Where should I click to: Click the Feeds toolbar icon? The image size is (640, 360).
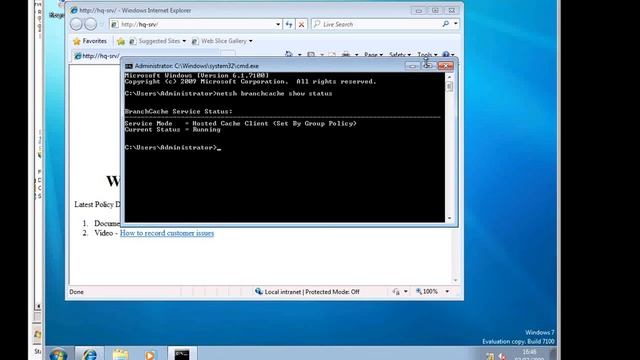311,55
